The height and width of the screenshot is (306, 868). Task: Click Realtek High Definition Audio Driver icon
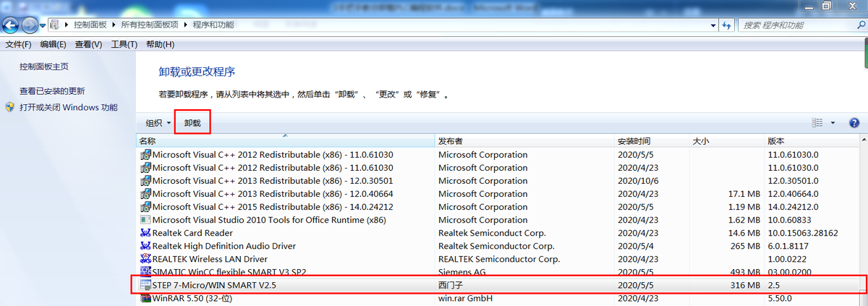[x=145, y=246]
